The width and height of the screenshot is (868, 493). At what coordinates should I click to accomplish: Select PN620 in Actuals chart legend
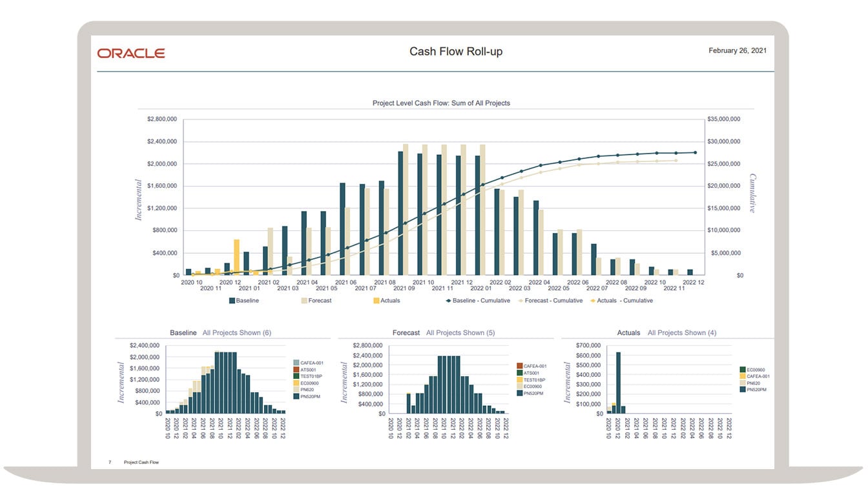(751, 383)
